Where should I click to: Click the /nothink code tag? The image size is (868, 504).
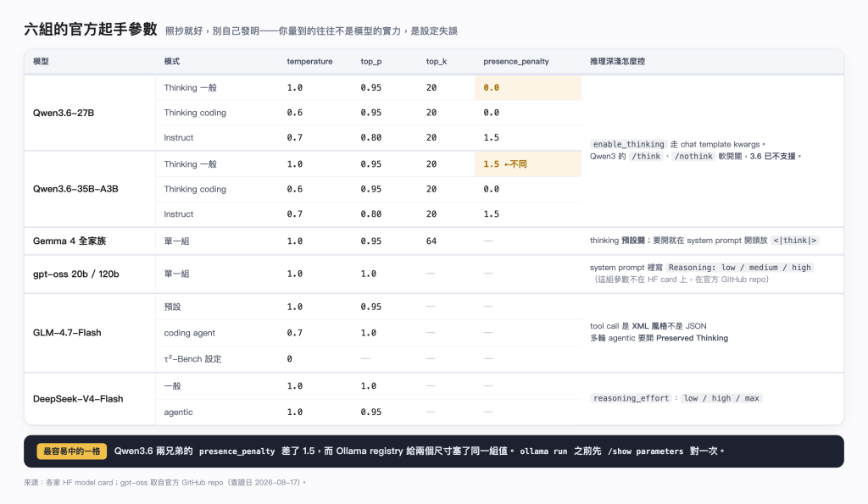click(x=693, y=157)
